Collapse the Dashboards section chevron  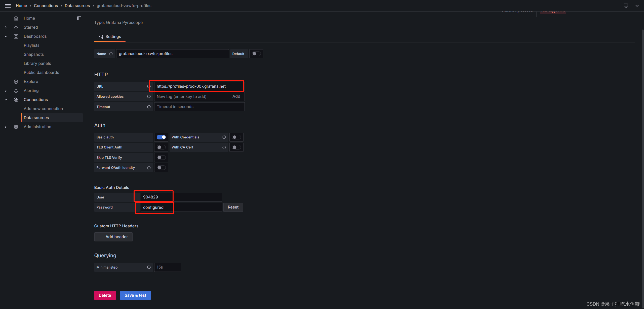(6, 36)
